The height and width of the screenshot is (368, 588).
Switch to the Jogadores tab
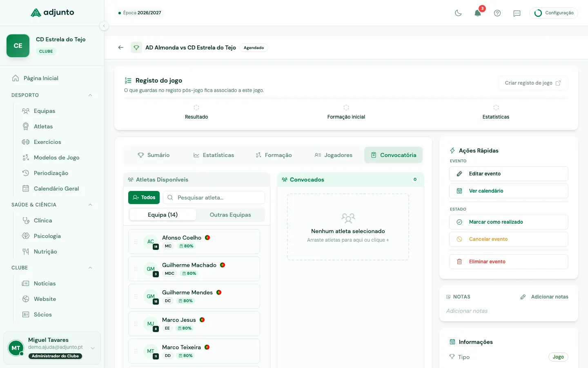click(334, 155)
